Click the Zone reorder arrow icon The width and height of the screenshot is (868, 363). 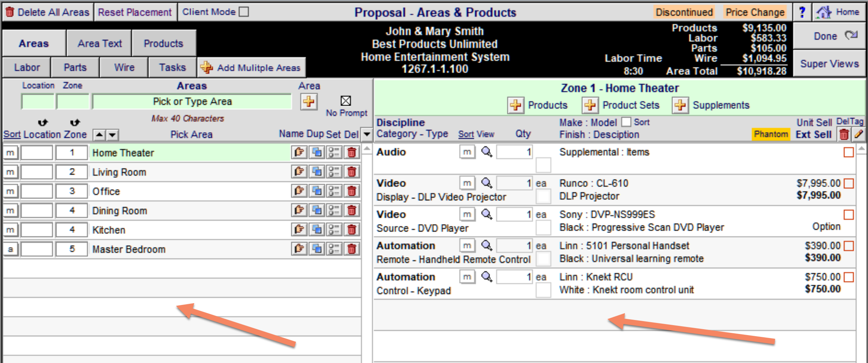click(75, 122)
